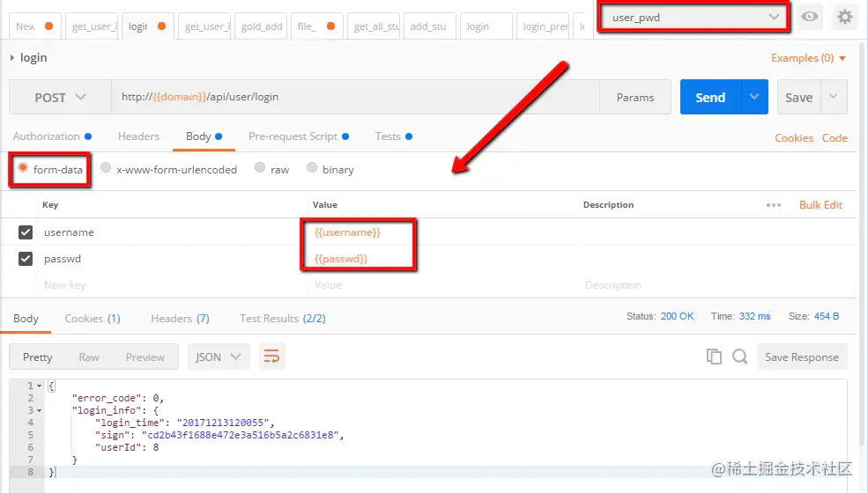868x493 pixels.
Task: Click the sign value in response JSON
Action: pyautogui.click(x=241, y=435)
